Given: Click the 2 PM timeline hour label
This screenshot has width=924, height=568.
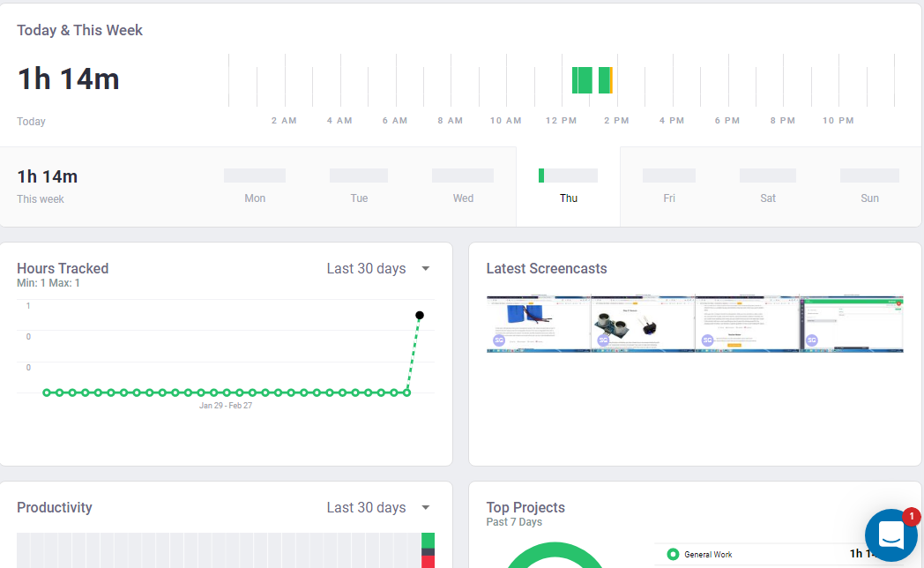Looking at the screenshot, I should click(x=616, y=120).
